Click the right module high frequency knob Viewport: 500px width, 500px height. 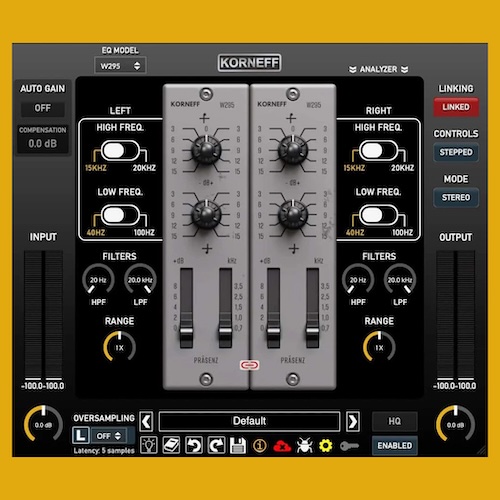[293, 150]
